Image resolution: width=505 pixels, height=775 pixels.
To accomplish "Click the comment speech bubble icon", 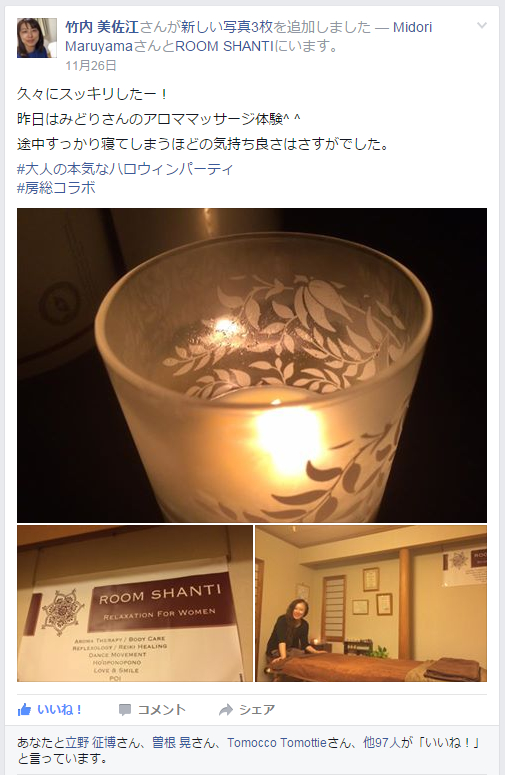I will [x=125, y=710].
